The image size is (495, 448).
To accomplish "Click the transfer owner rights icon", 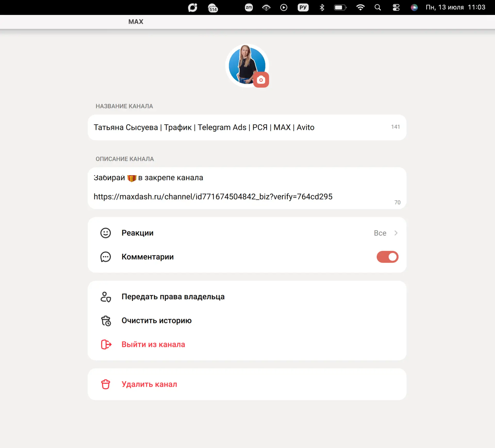I will [106, 297].
